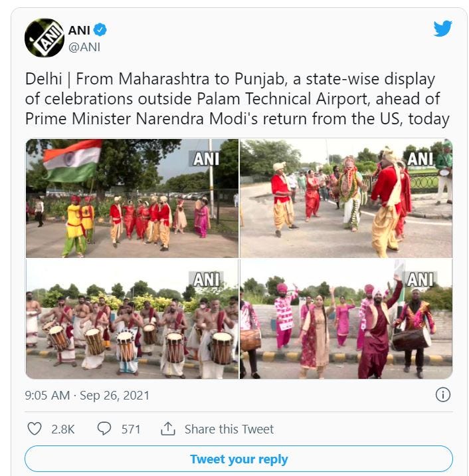
Task: Open the ANI profile avatar
Action: [x=45, y=38]
